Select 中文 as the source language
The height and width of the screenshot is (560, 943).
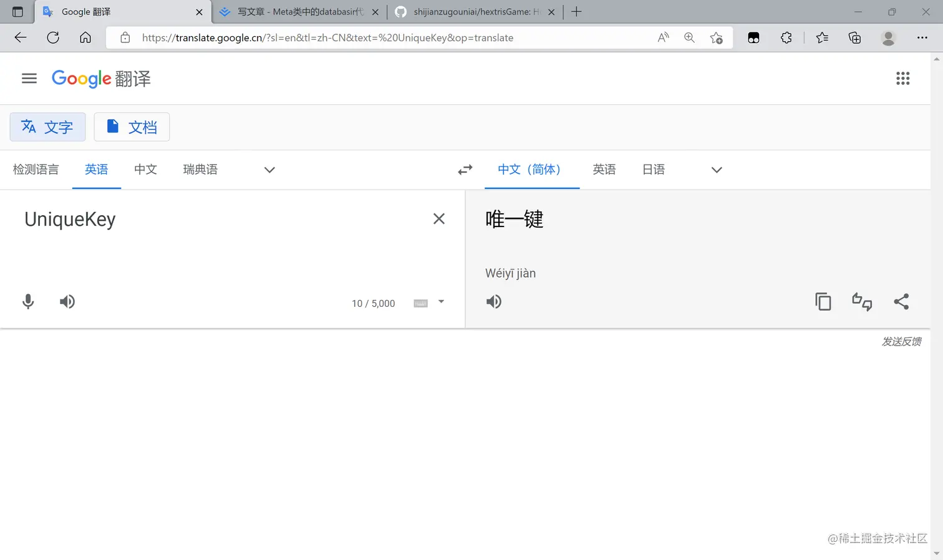pos(145,170)
